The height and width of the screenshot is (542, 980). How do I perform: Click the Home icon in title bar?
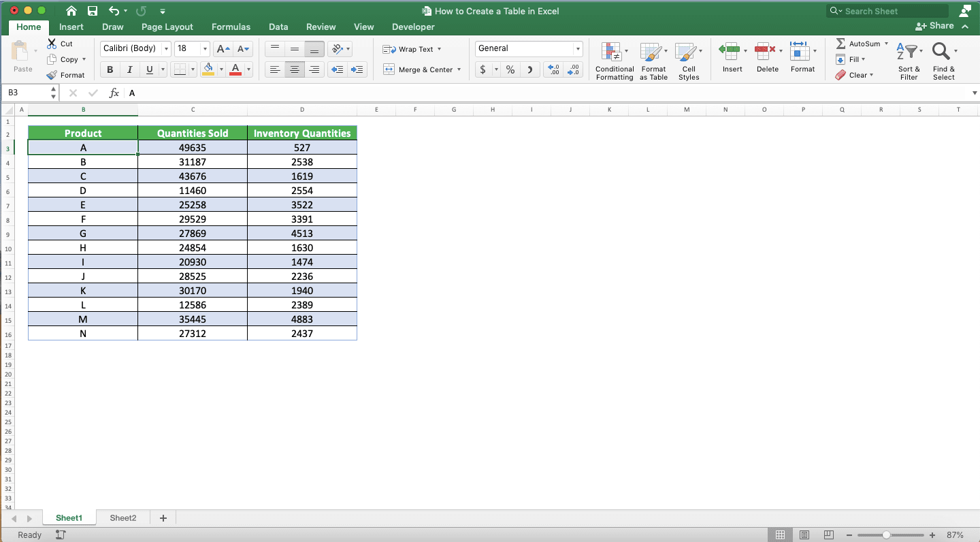tap(71, 11)
